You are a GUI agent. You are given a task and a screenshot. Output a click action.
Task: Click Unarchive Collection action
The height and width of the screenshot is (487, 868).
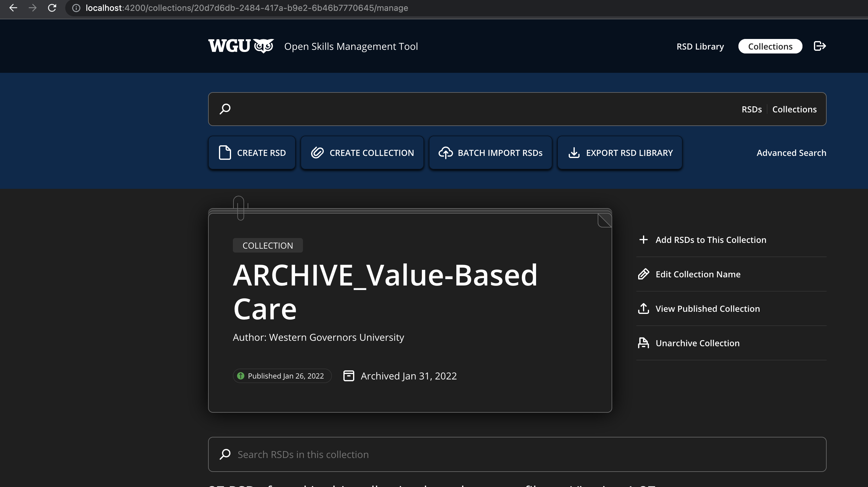click(697, 343)
